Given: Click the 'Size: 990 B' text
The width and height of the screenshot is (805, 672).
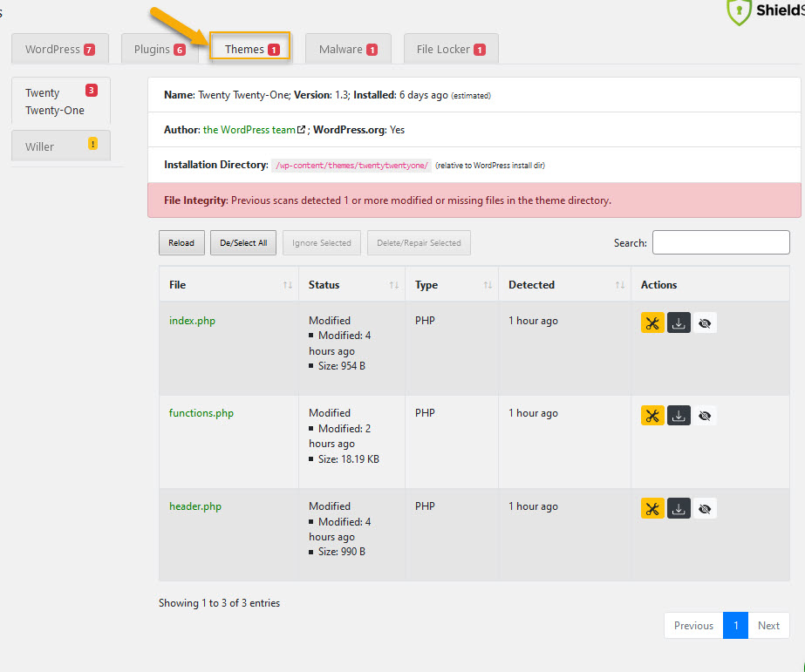Looking at the screenshot, I should coord(341,552).
